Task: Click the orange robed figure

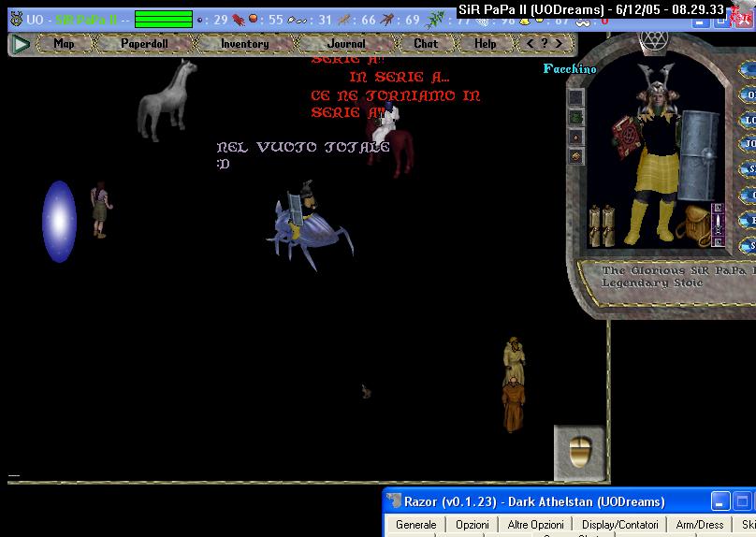Action: (514, 405)
